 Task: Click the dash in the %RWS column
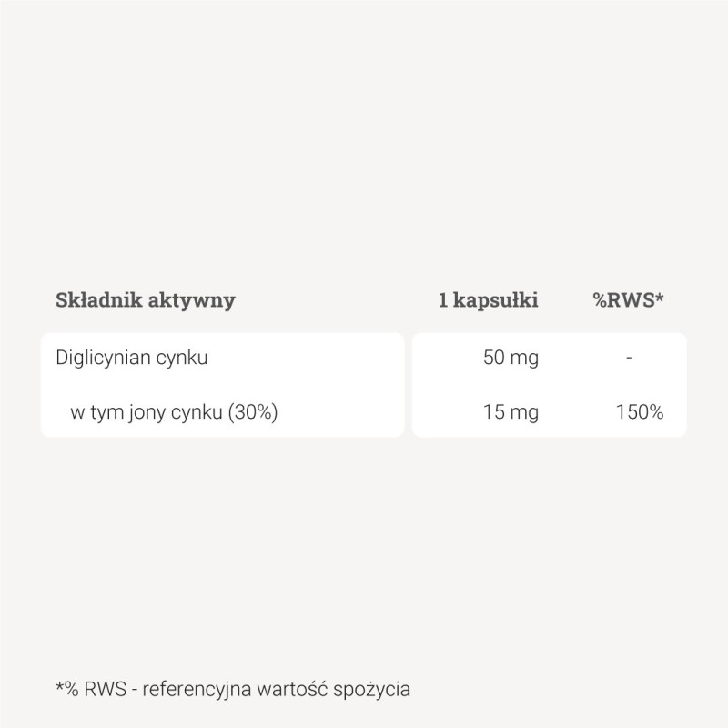629,358
